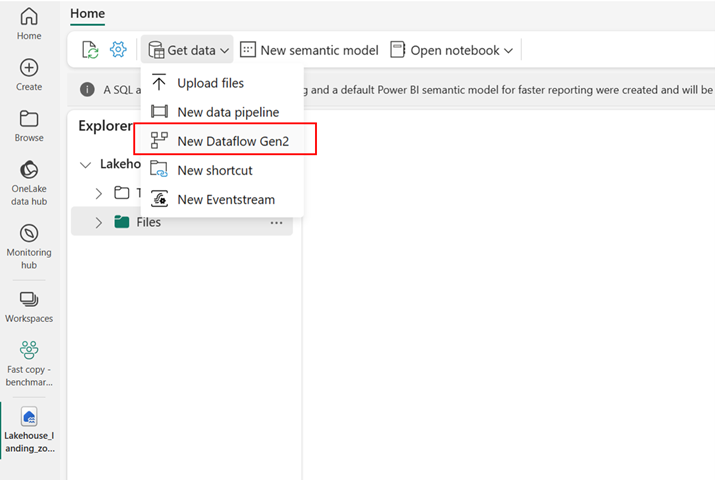Open the Open notebook dropdown
Viewport: 715px width, 480px height.
[x=451, y=50]
